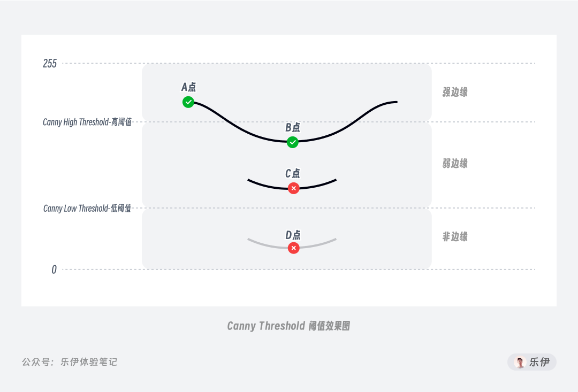This screenshot has width=578, height=392.
Task: Click the caption Canny Threshold 阈值效果图
Action: point(288,326)
